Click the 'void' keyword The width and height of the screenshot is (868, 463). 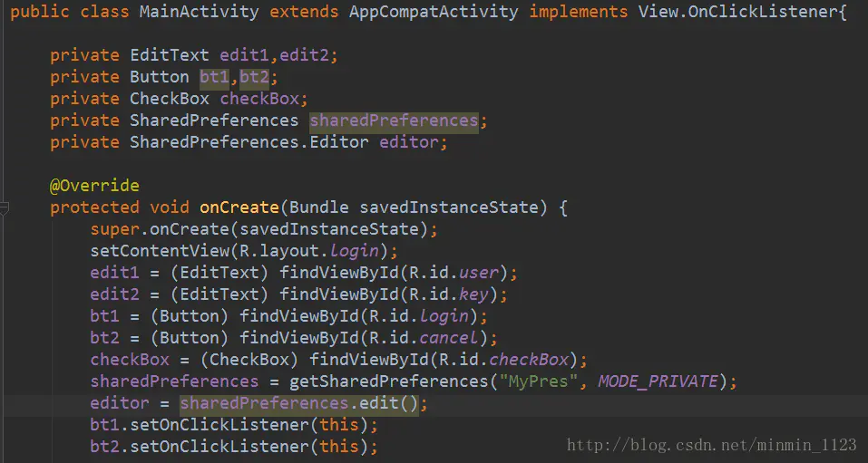[169, 207]
